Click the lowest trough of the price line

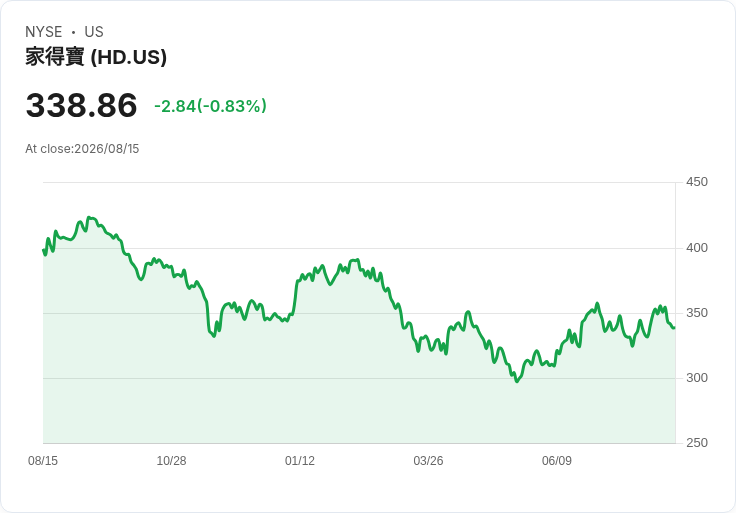pos(517,381)
